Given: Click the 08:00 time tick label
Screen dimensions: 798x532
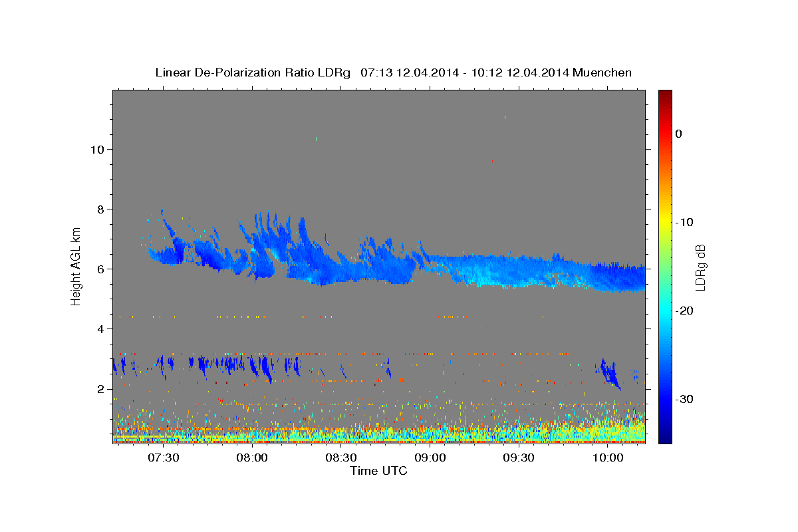Looking at the screenshot, I should pos(252,458).
